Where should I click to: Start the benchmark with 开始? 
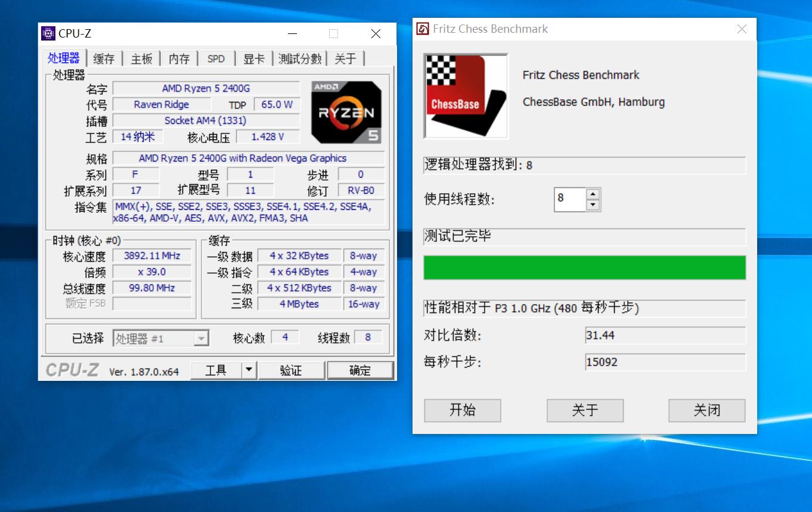coord(462,410)
